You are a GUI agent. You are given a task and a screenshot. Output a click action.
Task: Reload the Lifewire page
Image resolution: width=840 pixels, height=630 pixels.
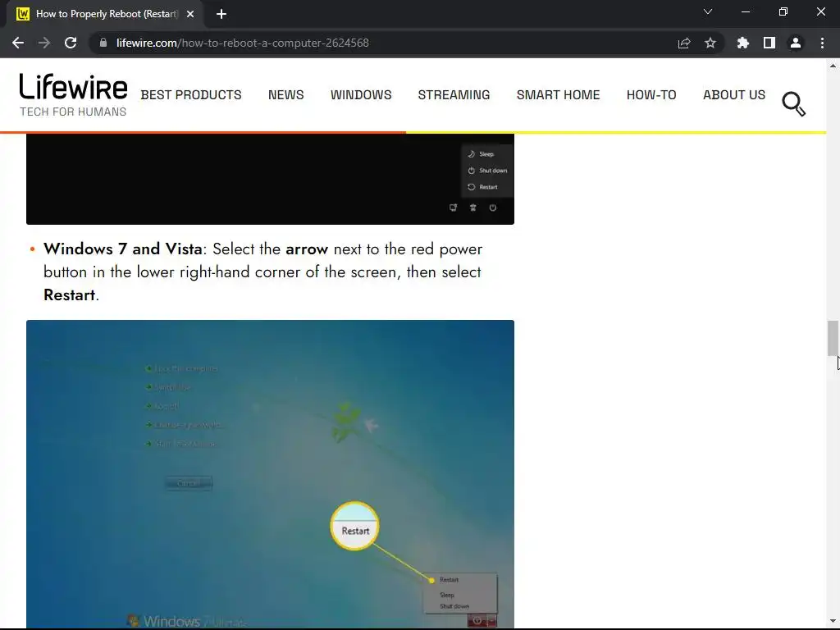(x=71, y=43)
